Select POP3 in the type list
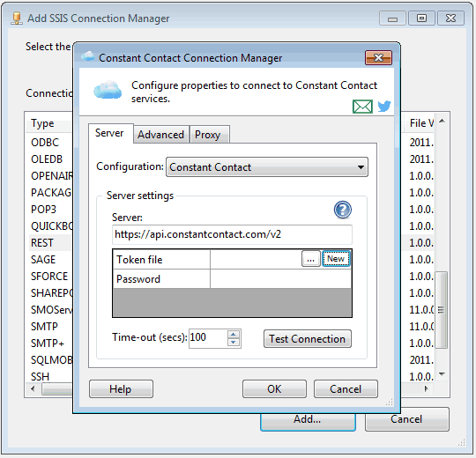Image resolution: width=476 pixels, height=458 pixels. pyautogui.click(x=43, y=210)
